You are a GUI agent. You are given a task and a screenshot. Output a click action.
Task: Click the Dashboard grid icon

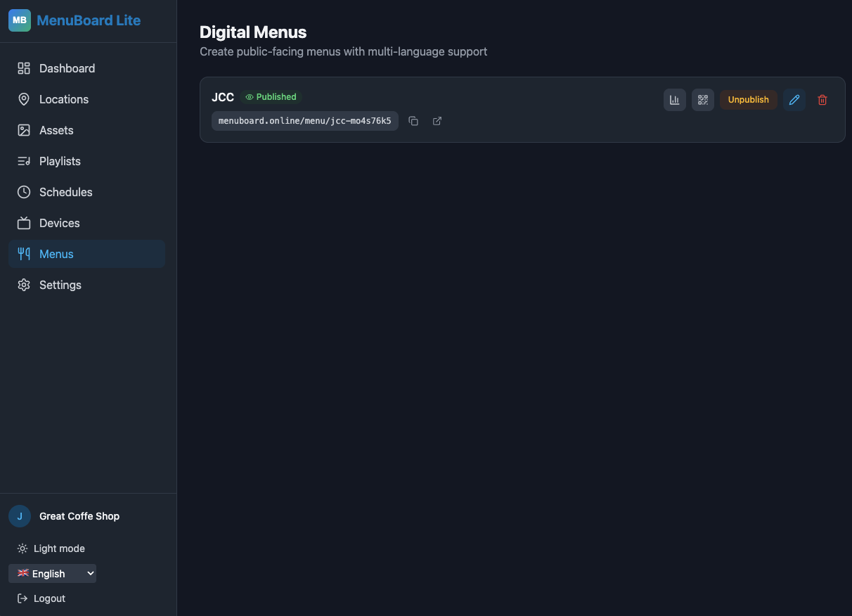pos(24,68)
